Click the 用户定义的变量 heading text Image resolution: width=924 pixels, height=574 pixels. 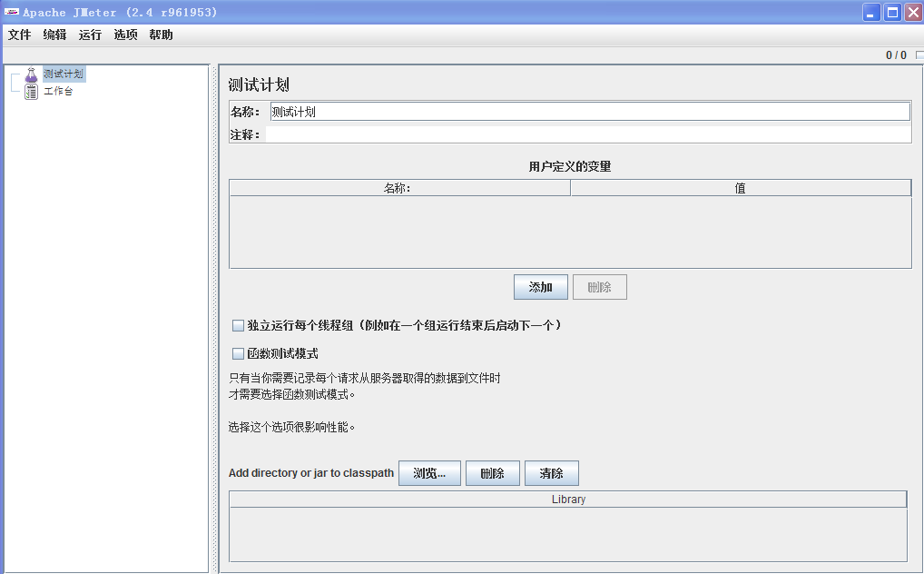(x=570, y=167)
